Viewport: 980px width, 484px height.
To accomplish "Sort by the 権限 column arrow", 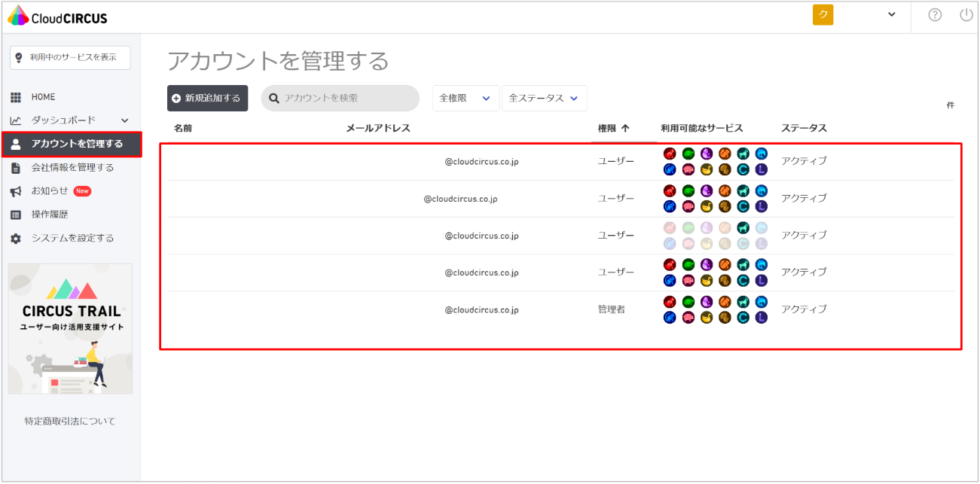I will (625, 128).
